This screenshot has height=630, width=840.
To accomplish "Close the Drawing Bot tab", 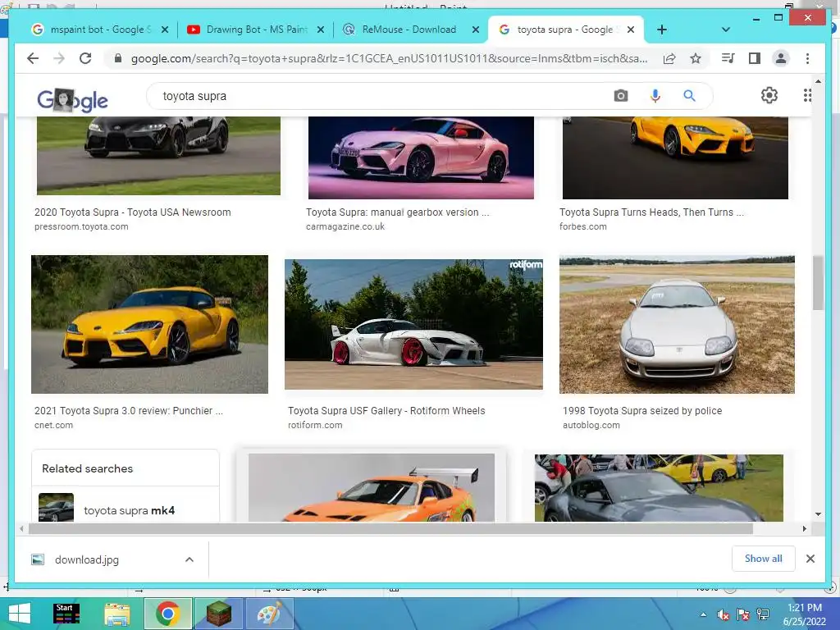I will point(321,30).
